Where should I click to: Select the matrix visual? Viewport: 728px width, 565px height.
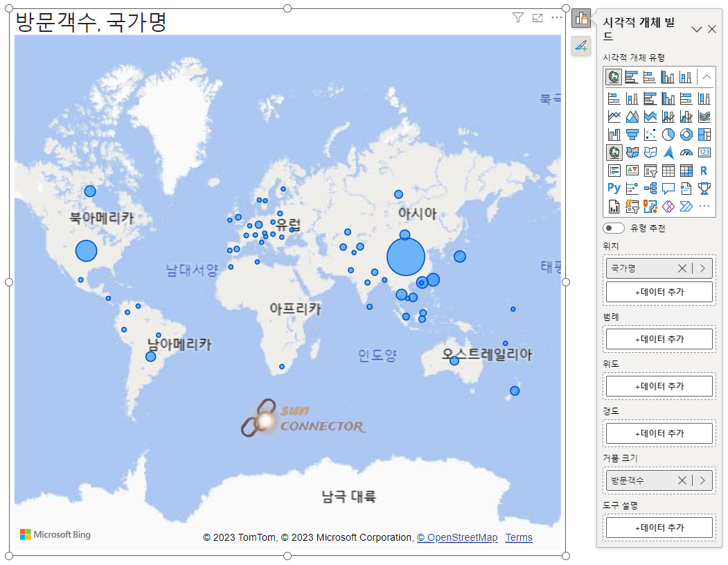coord(686,171)
